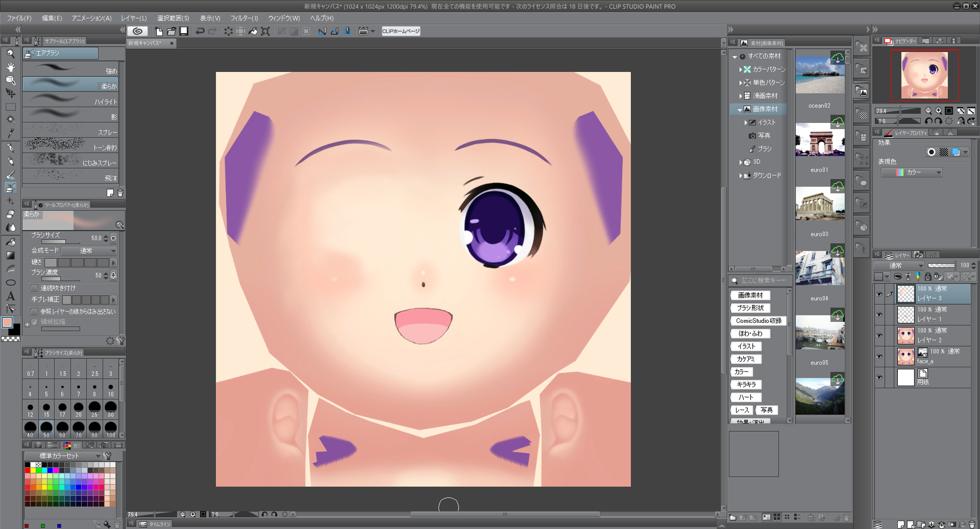Screen dimensions: 980x529
Task: Pick the main drawing color swatch
Action: pos(7,322)
